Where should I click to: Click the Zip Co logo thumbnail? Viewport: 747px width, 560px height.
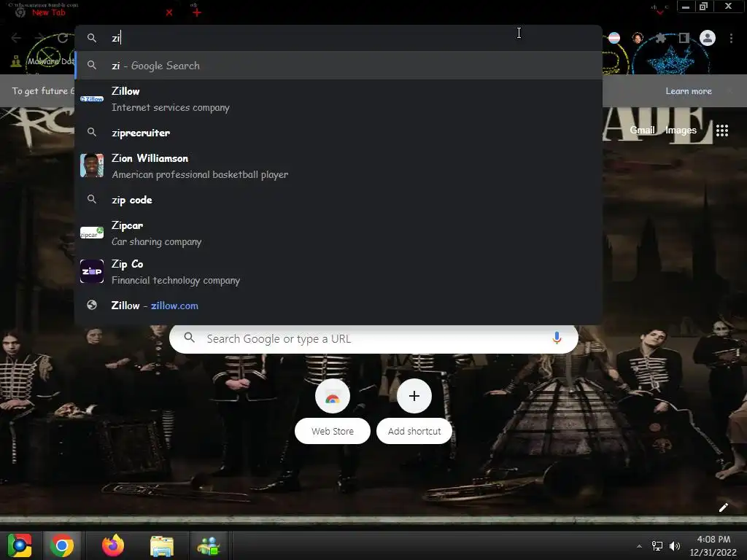(x=92, y=271)
